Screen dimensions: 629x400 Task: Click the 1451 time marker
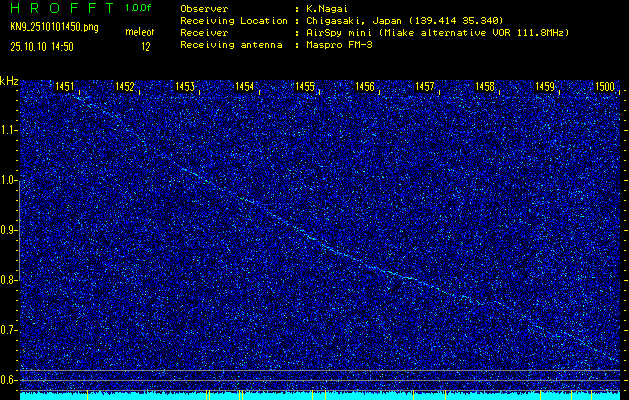pos(65,87)
